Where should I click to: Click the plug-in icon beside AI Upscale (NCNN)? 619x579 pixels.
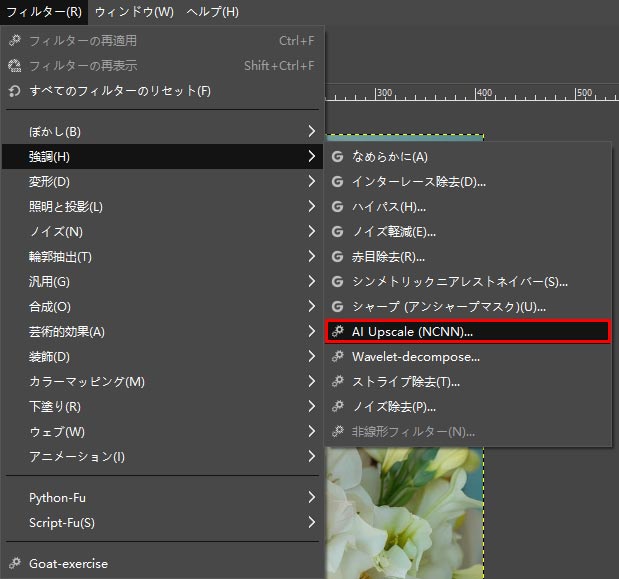click(x=338, y=332)
